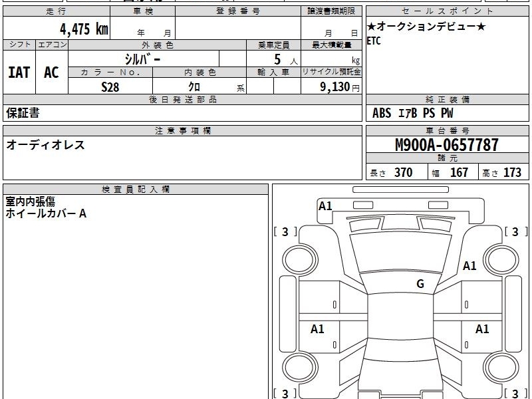This screenshot has width=532, height=399.
Task: Select the 9,130円 recycle deposit amount
Action: tap(340, 87)
